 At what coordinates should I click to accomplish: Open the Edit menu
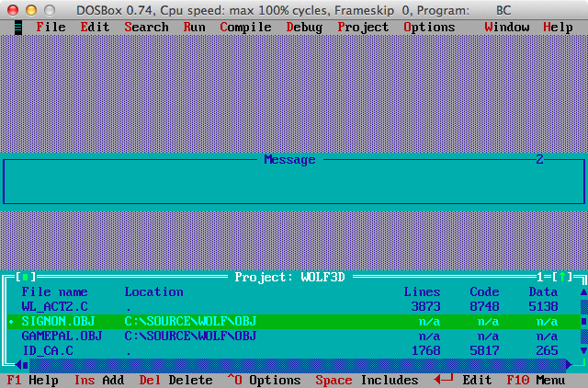(95, 27)
